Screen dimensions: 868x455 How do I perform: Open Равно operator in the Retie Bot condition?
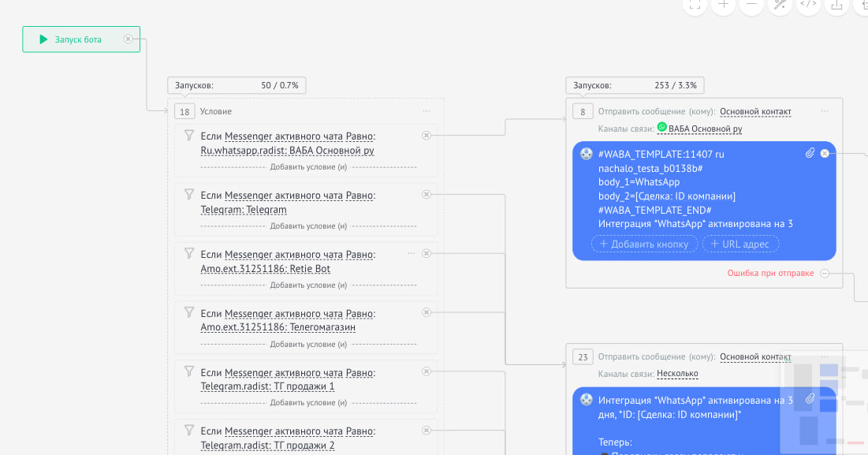(359, 255)
